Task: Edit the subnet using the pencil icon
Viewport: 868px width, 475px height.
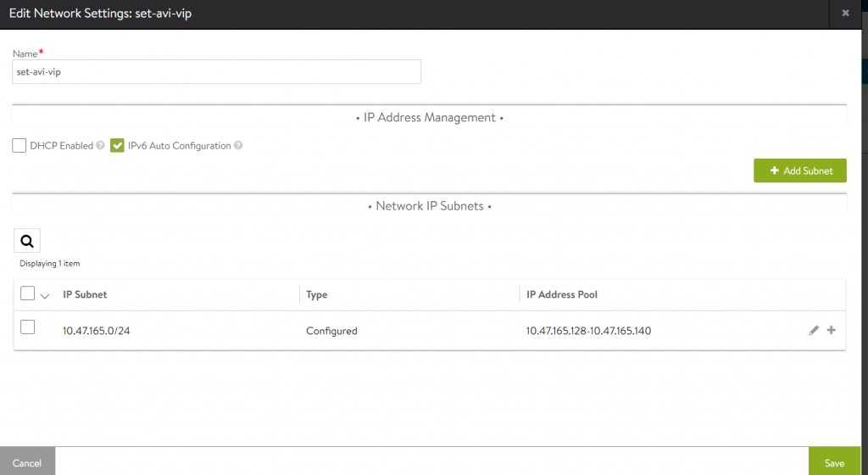Action: tap(814, 330)
